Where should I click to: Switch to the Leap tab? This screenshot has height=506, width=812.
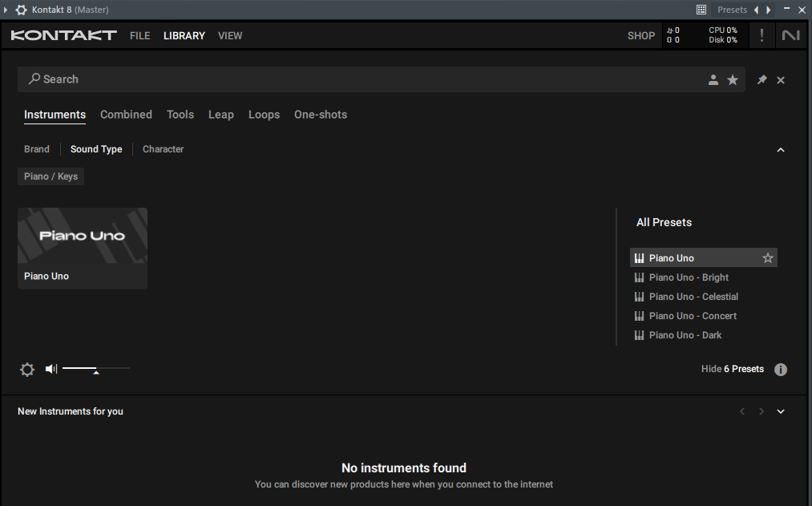point(221,115)
